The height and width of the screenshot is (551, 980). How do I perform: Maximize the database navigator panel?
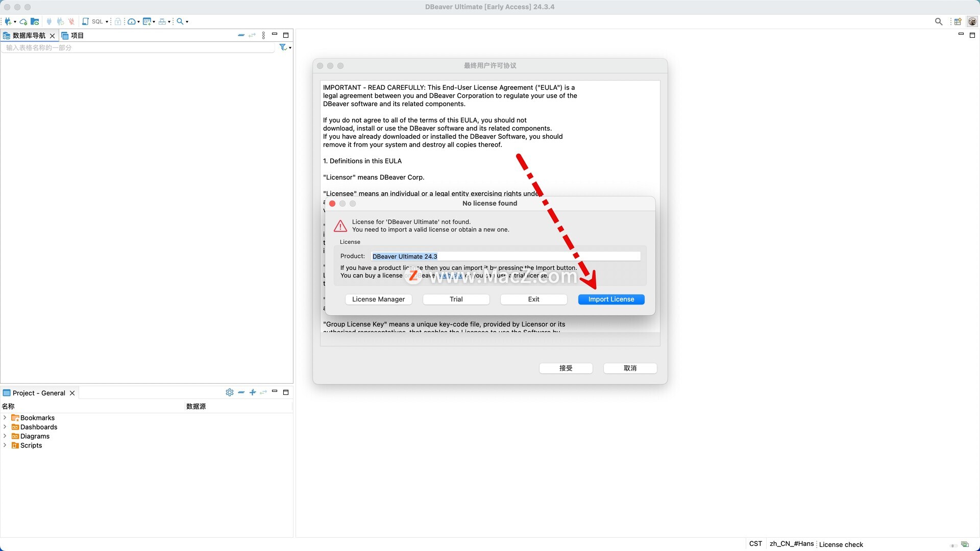click(x=286, y=35)
